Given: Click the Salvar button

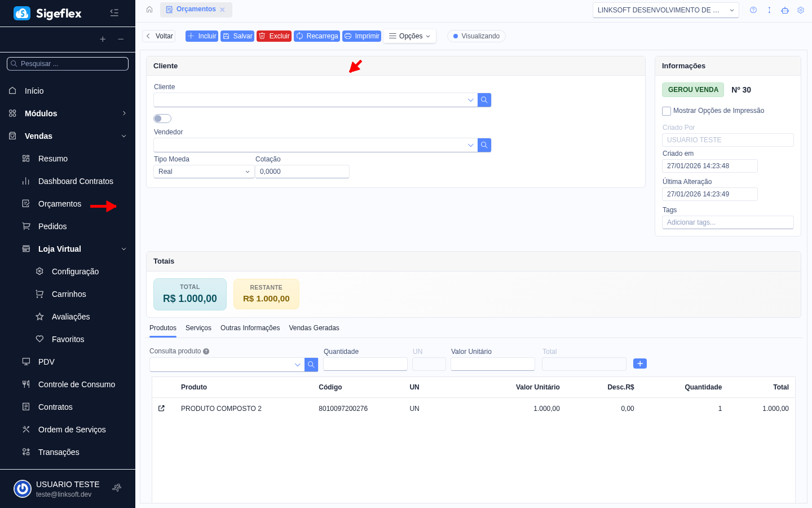Looking at the screenshot, I should 237,36.
